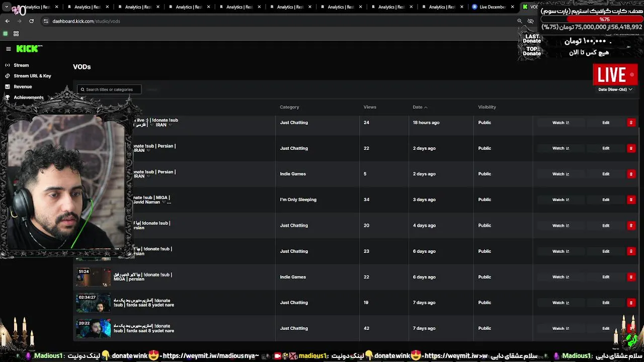Watch the VOD with 42 views

(x=560, y=328)
